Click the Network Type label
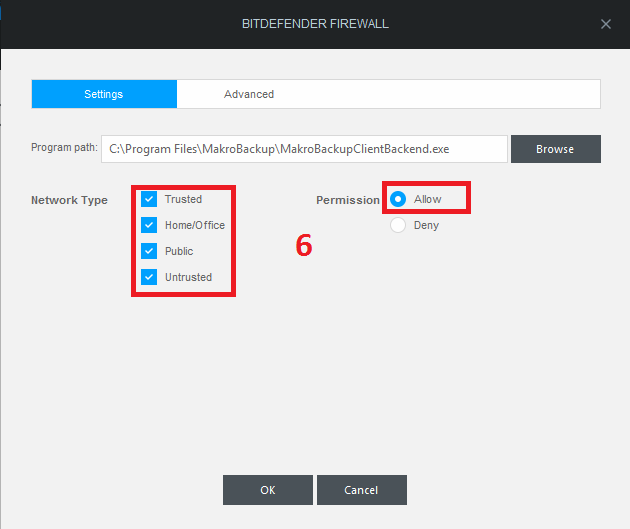Viewport: 630px width, 529px height. coord(70,200)
